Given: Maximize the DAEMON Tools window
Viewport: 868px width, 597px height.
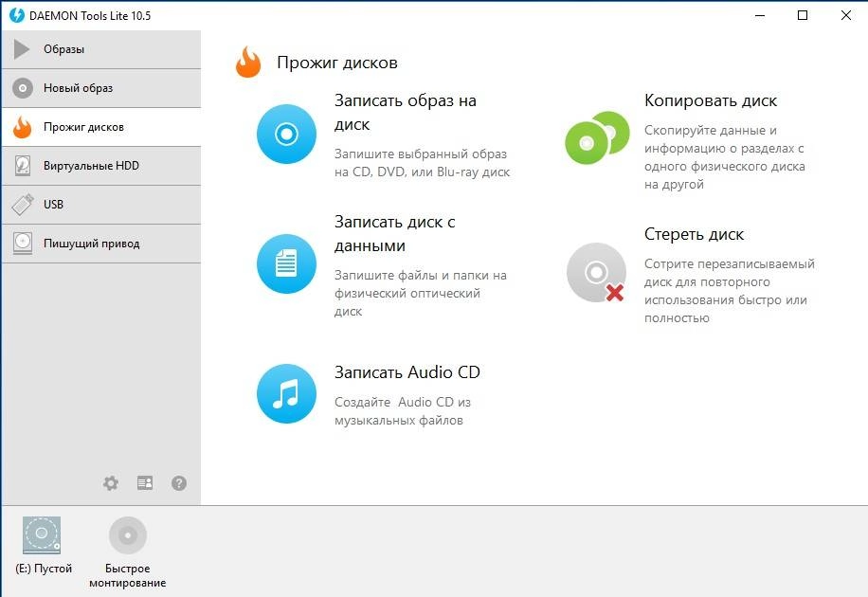Looking at the screenshot, I should [x=803, y=15].
